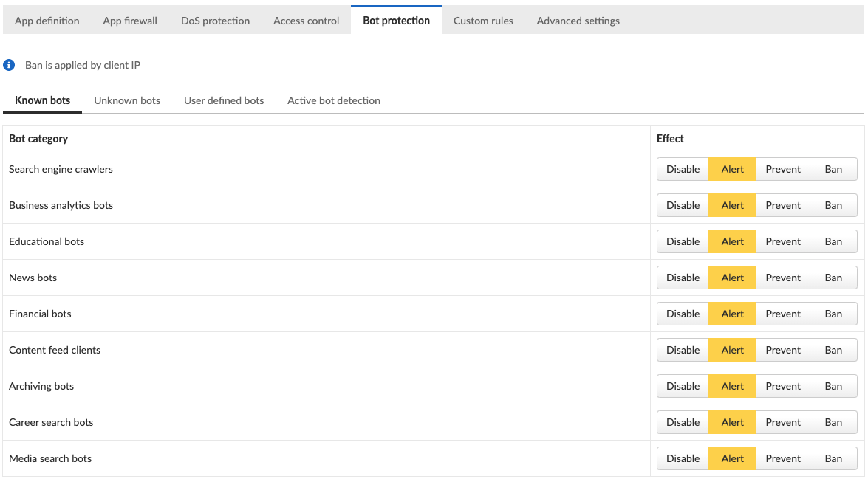Choose Ban for Career search bots
The image size is (868, 479).
[833, 423]
